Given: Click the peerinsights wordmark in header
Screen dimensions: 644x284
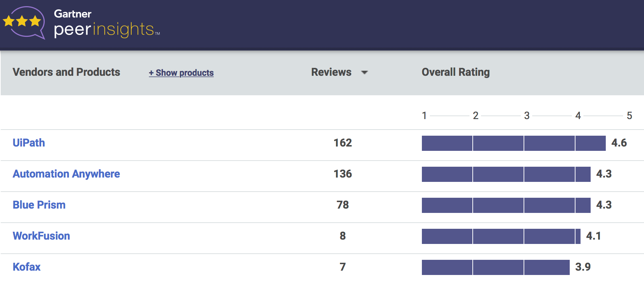Looking at the screenshot, I should coord(107,30).
